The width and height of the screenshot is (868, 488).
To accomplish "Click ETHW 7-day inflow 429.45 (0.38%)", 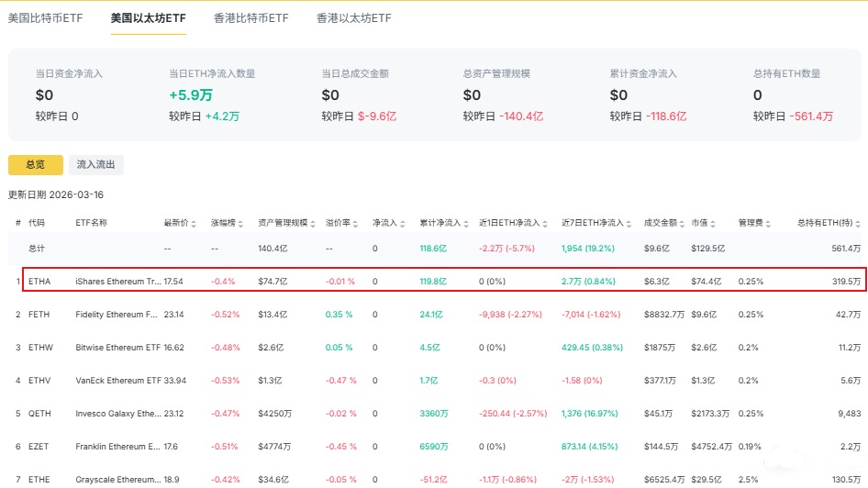I will (593, 348).
